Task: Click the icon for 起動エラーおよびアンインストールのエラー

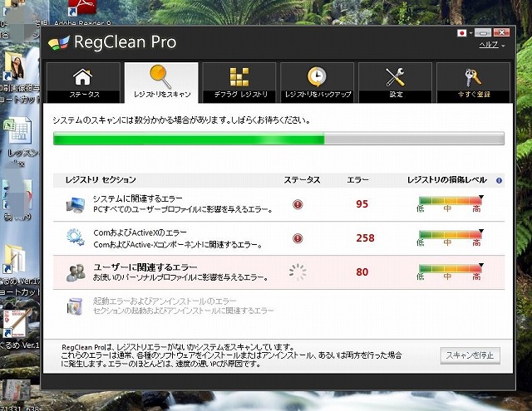Action: point(75,306)
